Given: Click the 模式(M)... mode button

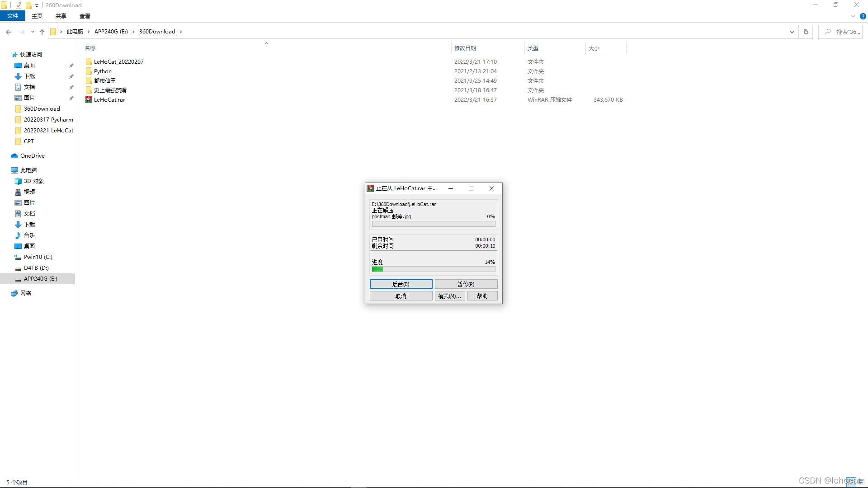Looking at the screenshot, I should pos(449,296).
